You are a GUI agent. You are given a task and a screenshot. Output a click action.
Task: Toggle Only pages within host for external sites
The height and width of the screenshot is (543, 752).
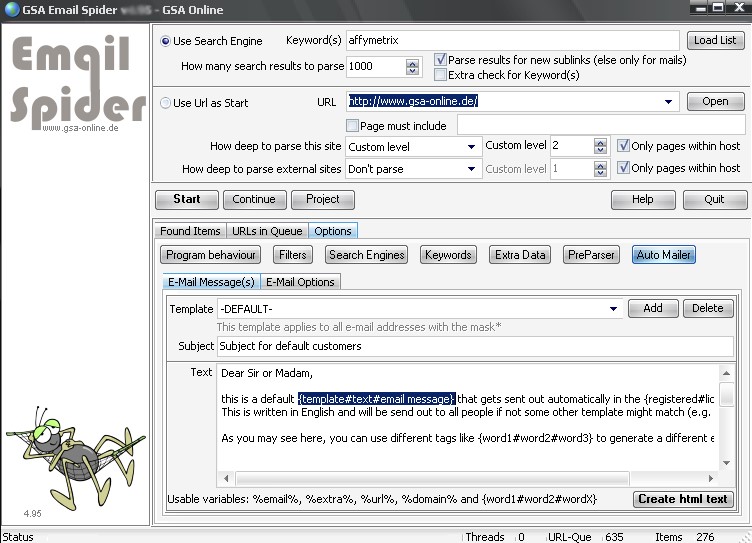pyautogui.click(x=623, y=167)
